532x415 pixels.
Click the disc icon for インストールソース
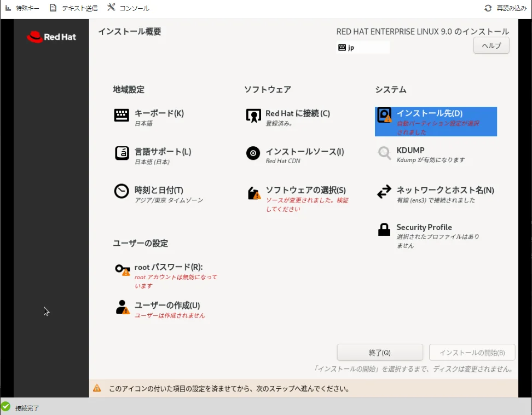click(x=253, y=153)
